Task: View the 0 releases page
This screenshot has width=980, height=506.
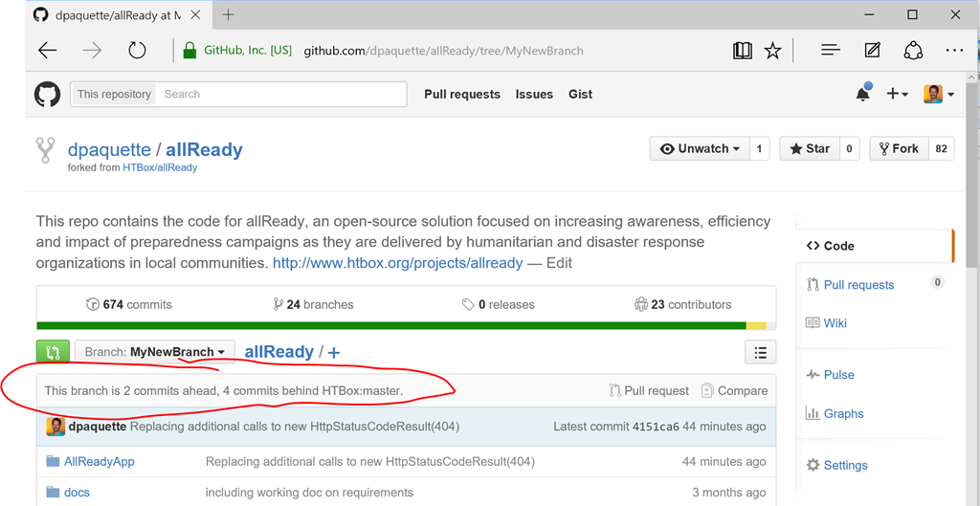Action: (x=498, y=305)
